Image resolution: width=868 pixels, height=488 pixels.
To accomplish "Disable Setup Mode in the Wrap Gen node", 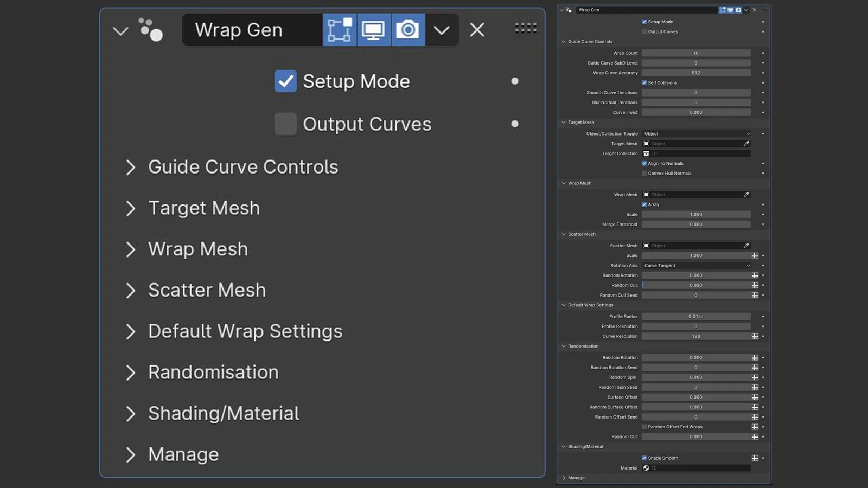I will pyautogui.click(x=285, y=81).
